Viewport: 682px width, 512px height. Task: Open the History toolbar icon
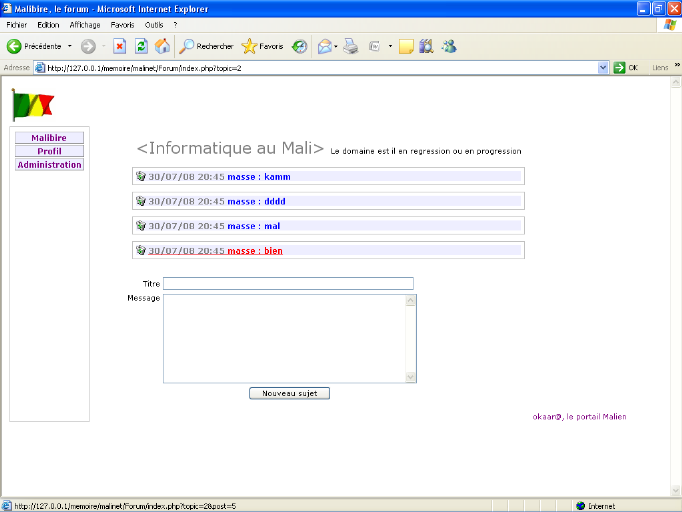coord(299,46)
